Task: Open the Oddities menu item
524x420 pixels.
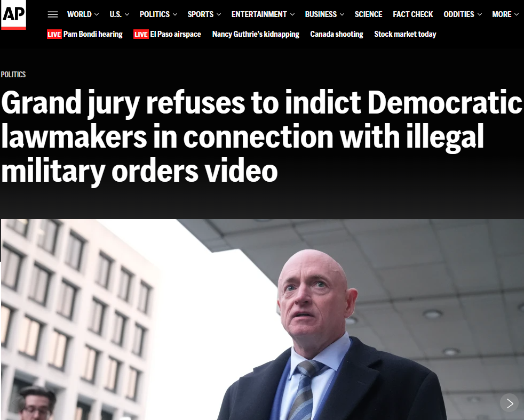Action: click(458, 14)
